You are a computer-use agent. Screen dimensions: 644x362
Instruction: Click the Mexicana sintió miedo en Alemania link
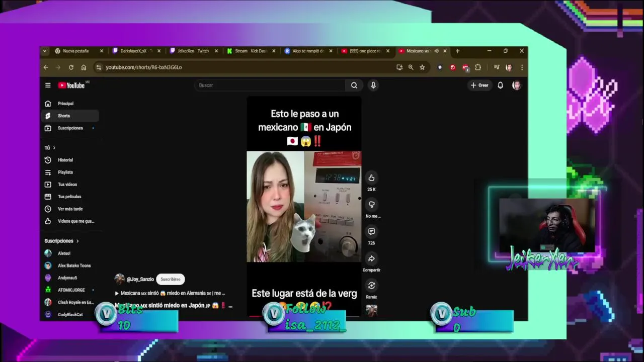[171, 293]
